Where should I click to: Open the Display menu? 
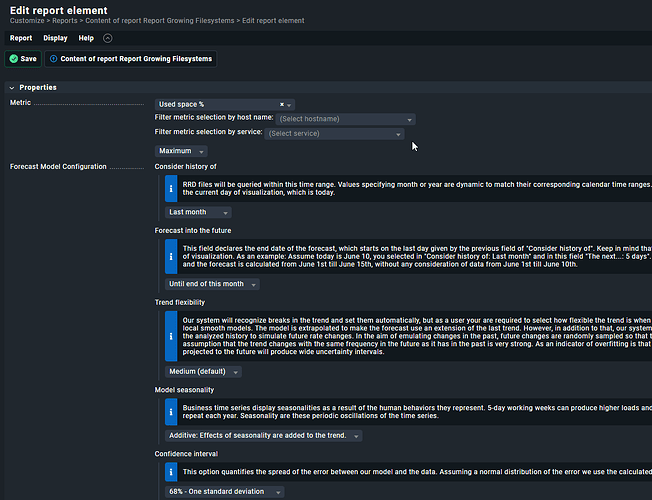click(55, 38)
